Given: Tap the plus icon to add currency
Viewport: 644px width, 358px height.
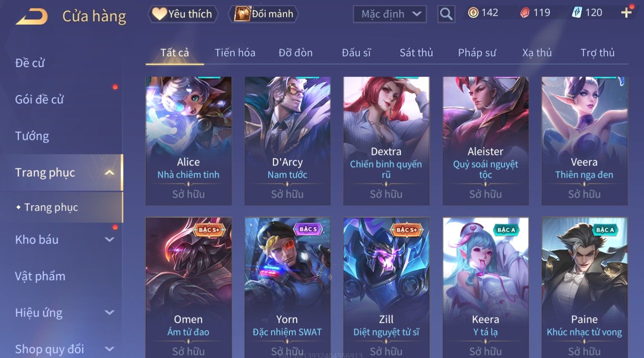Looking at the screenshot, I should click(x=626, y=13).
